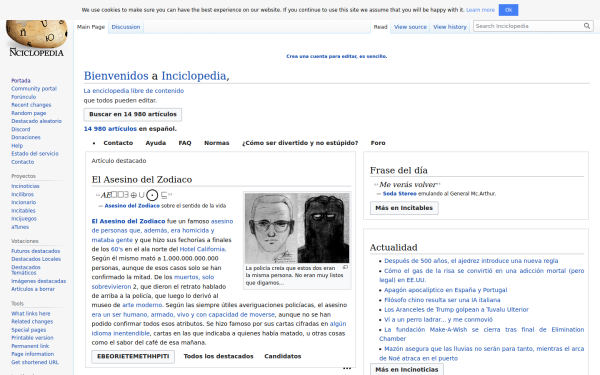Open Incinoticias project link in sidebar
This screenshot has height=375, width=600.
pyautogui.click(x=25, y=186)
